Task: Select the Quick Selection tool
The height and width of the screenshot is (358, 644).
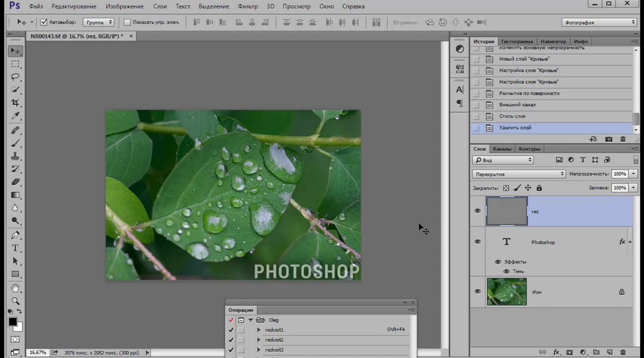Action: [x=15, y=90]
